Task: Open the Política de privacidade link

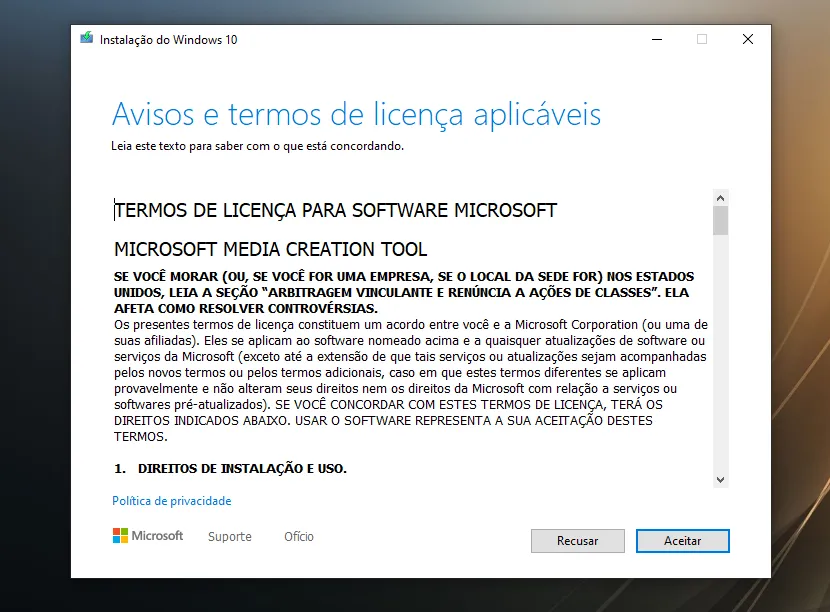Action: pyautogui.click(x=171, y=501)
